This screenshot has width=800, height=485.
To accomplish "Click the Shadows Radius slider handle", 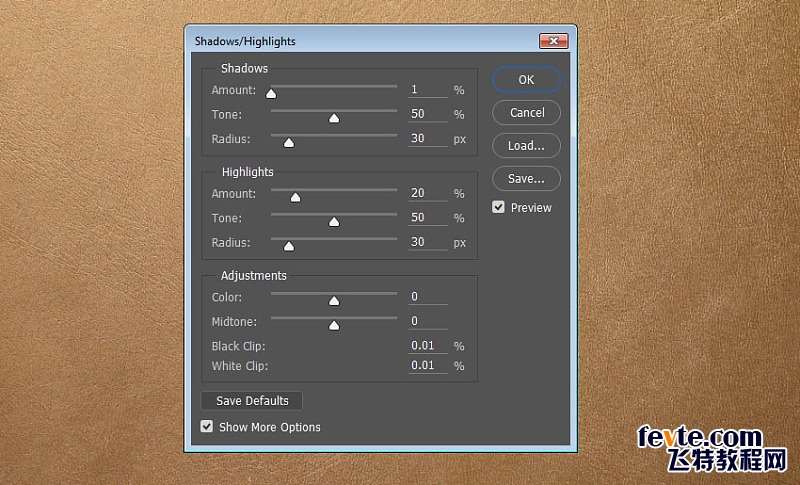I will pos(289,142).
